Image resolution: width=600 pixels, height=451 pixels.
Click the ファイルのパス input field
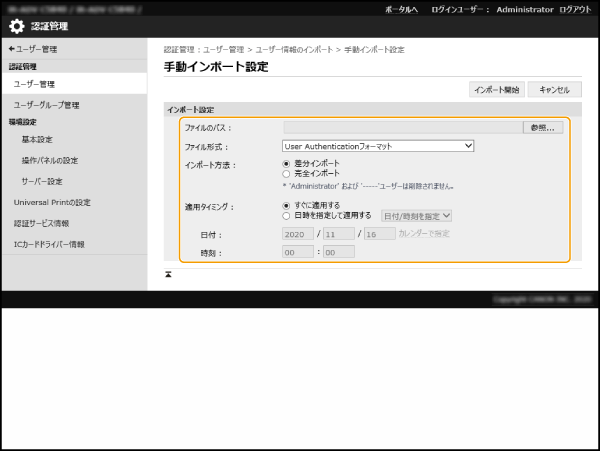[x=402, y=128]
